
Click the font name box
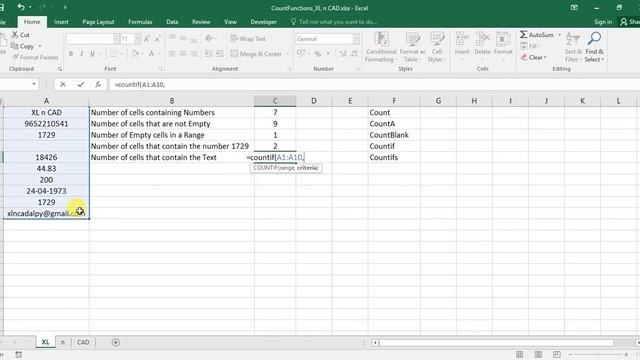pos(90,39)
